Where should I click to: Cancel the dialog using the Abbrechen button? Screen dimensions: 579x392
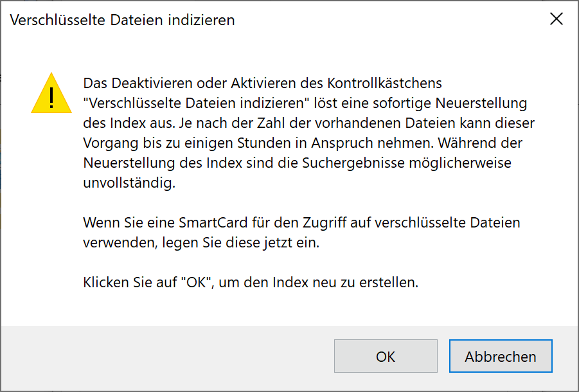pos(501,356)
